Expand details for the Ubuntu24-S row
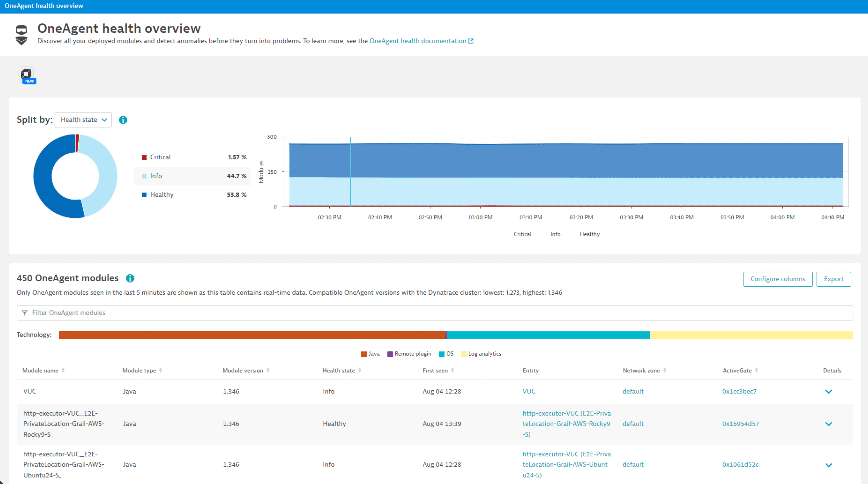 click(829, 465)
